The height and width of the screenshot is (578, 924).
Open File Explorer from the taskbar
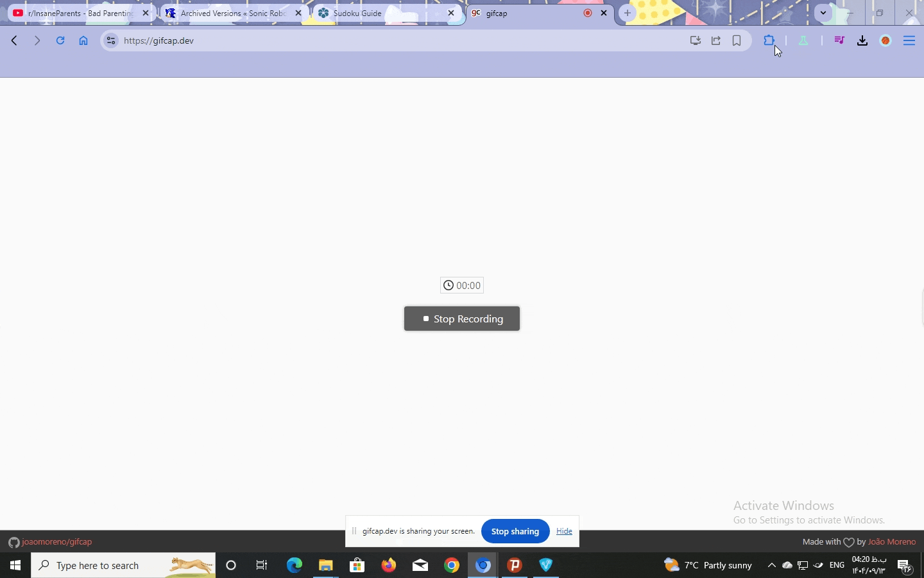coord(327,565)
